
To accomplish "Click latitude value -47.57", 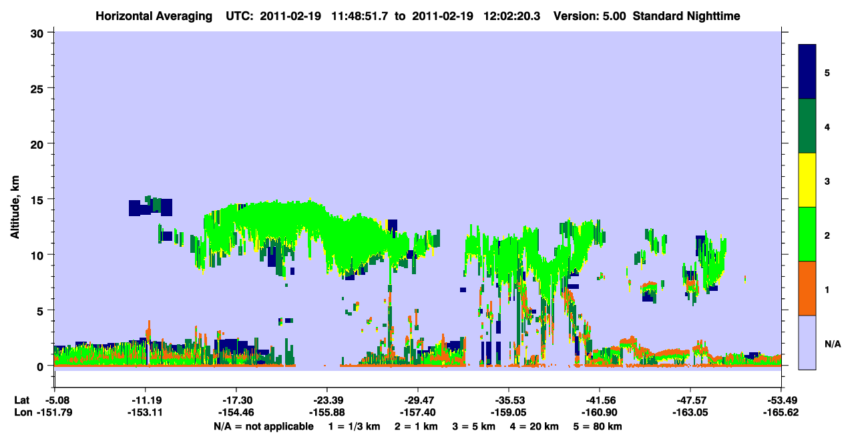I will [x=690, y=400].
